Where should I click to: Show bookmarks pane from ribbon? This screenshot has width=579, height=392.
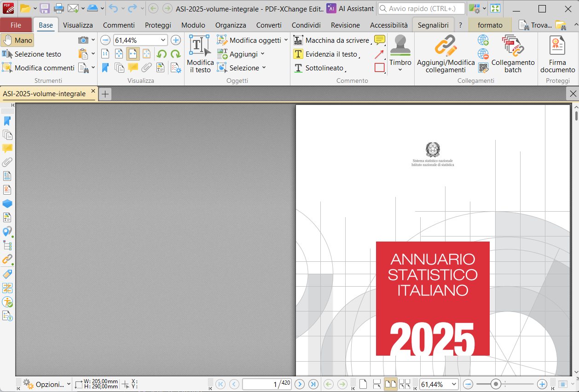pos(105,68)
